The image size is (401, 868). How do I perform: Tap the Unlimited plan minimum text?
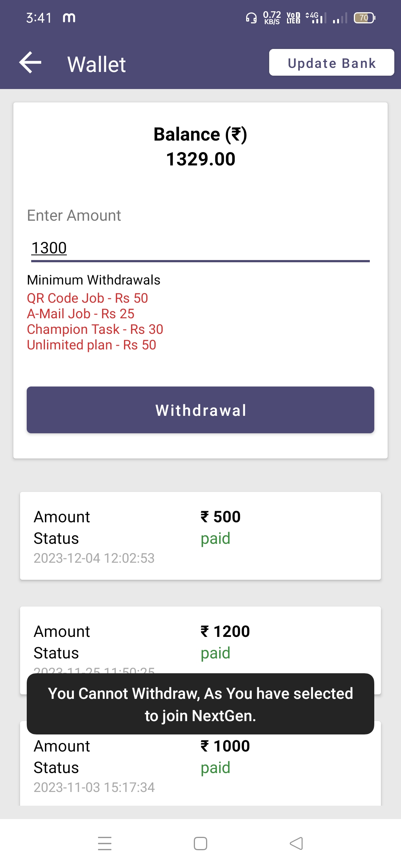(91, 345)
